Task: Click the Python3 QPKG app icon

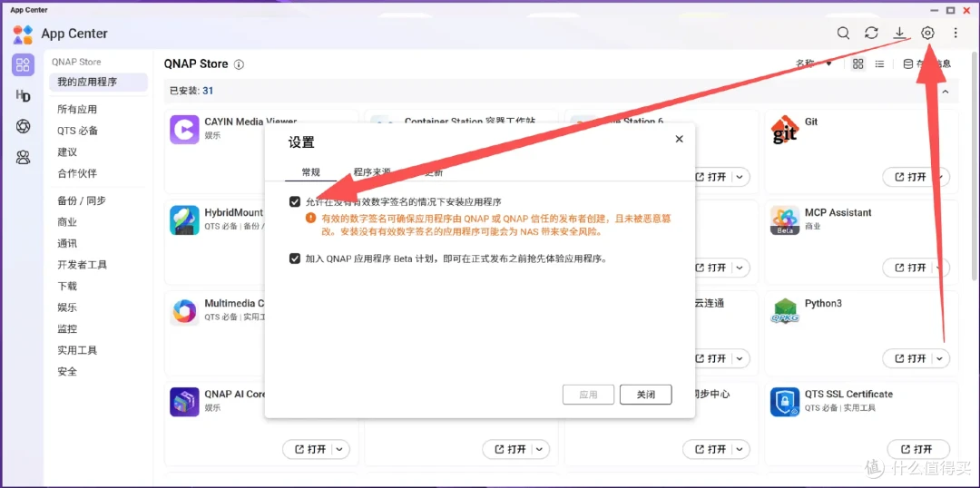Action: coord(784,311)
